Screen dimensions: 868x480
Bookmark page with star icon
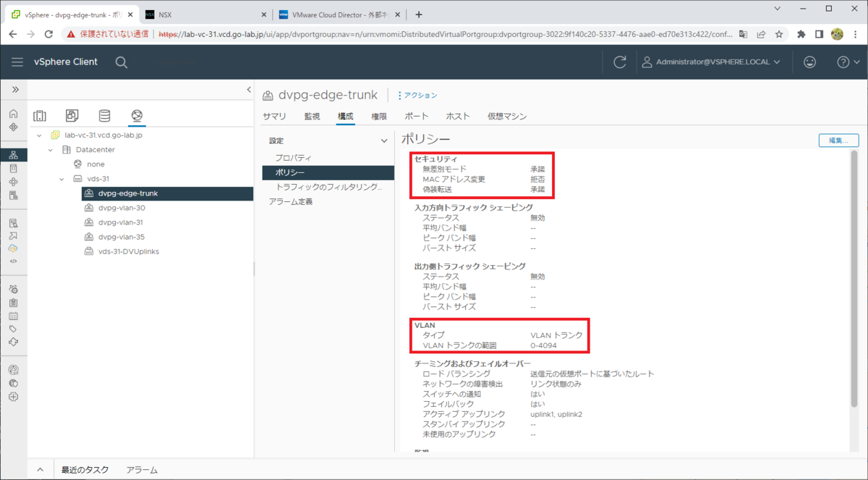779,34
